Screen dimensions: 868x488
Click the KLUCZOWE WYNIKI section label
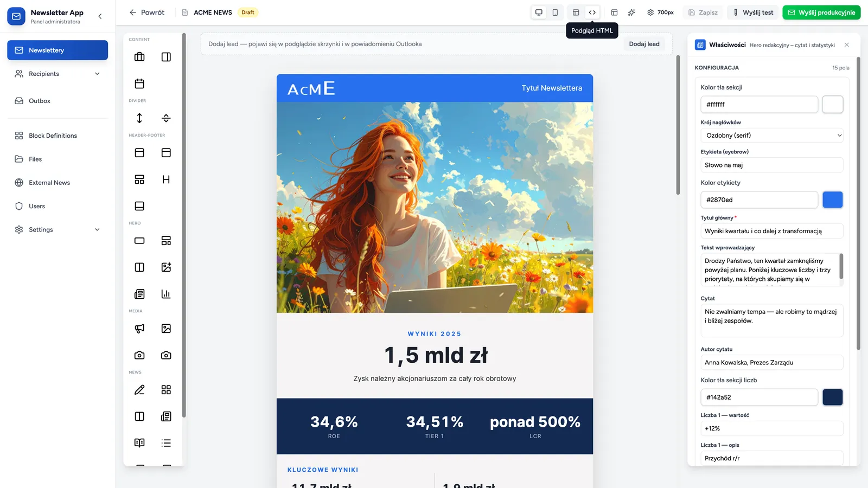(323, 470)
